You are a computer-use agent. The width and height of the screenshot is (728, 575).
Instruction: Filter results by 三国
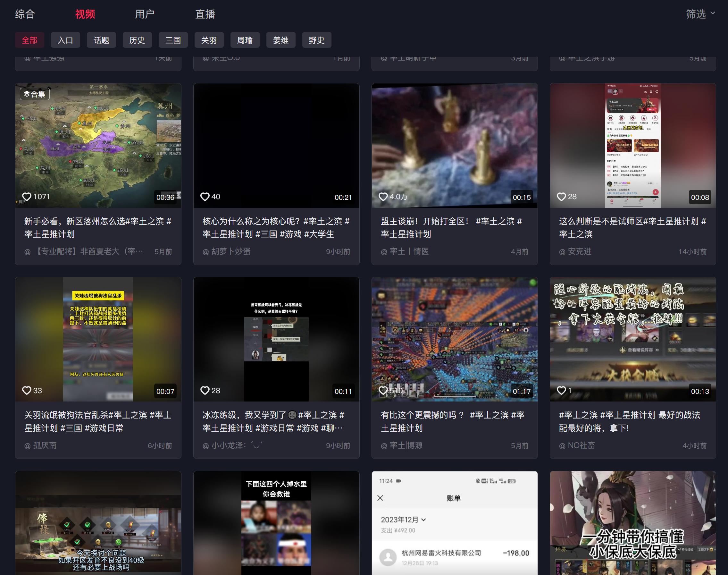point(173,40)
